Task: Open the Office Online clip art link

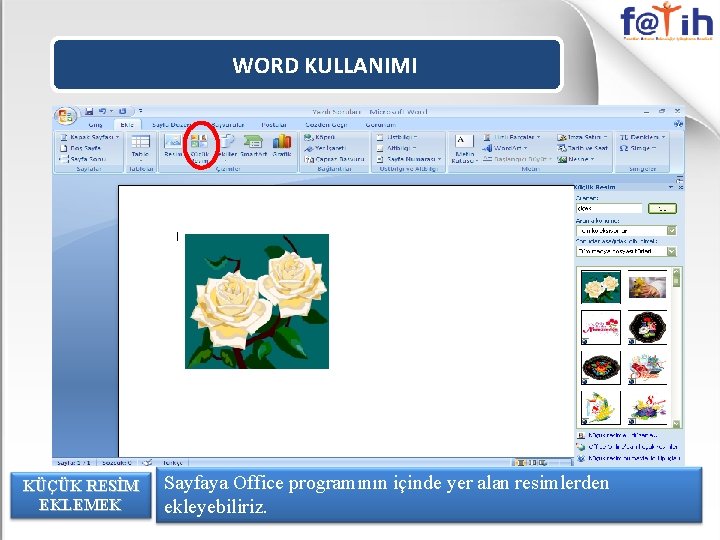Action: pyautogui.click(x=633, y=446)
